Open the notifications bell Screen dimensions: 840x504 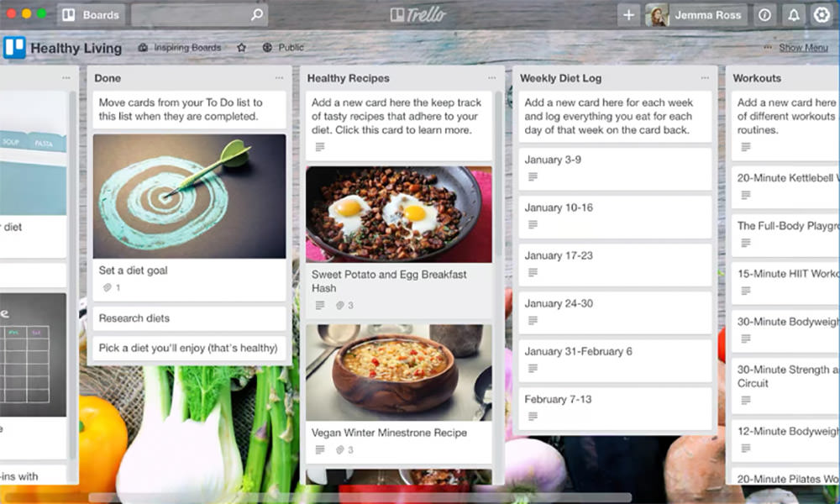794,15
